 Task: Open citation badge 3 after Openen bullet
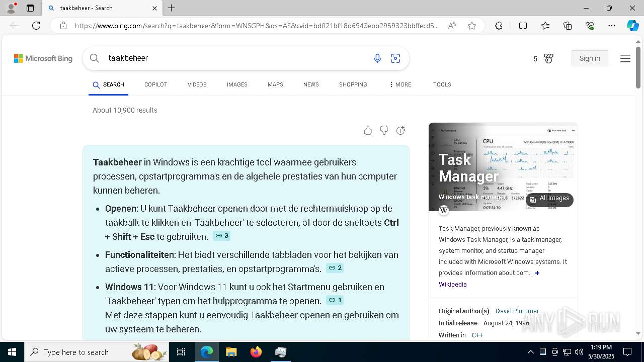222,236
